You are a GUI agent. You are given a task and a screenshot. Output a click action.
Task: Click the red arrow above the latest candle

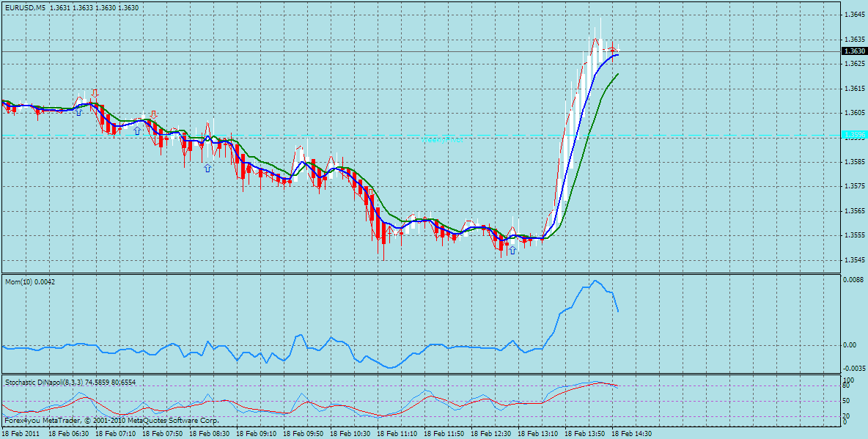[613, 48]
